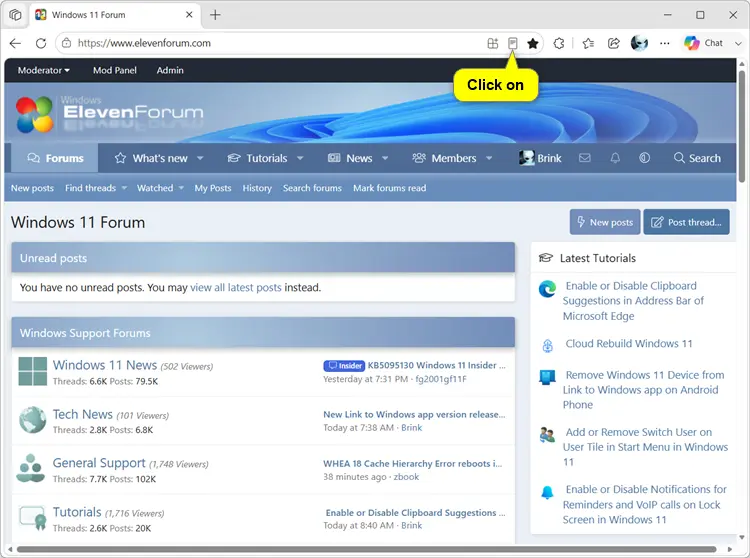Open WHEA 18 Cache Hierarchy Error thread
Viewport: 750px width, 558px height.
click(x=412, y=463)
